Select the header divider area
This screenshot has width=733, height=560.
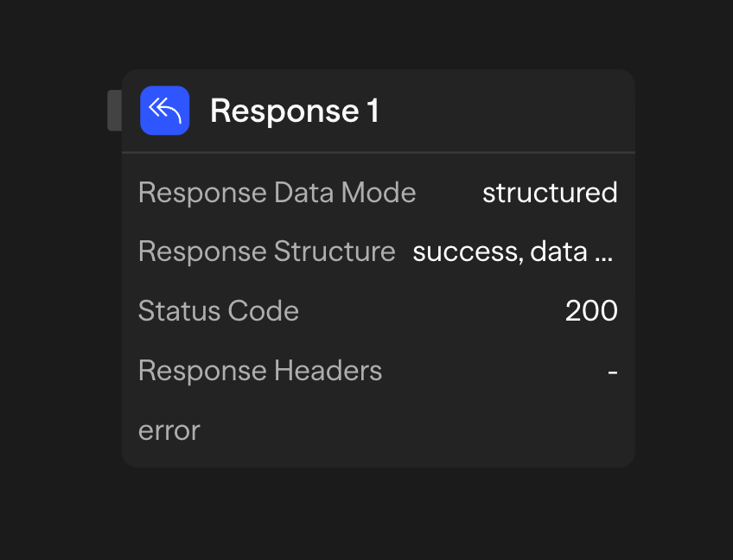[x=379, y=150]
